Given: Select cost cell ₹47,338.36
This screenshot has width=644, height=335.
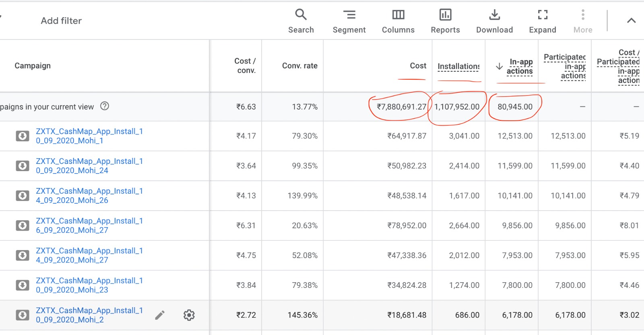Looking at the screenshot, I should pyautogui.click(x=407, y=255).
